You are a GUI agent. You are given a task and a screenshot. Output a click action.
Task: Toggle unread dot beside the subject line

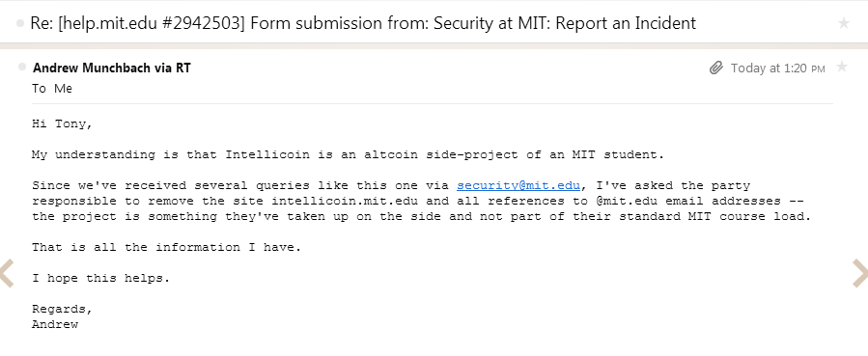[x=20, y=23]
